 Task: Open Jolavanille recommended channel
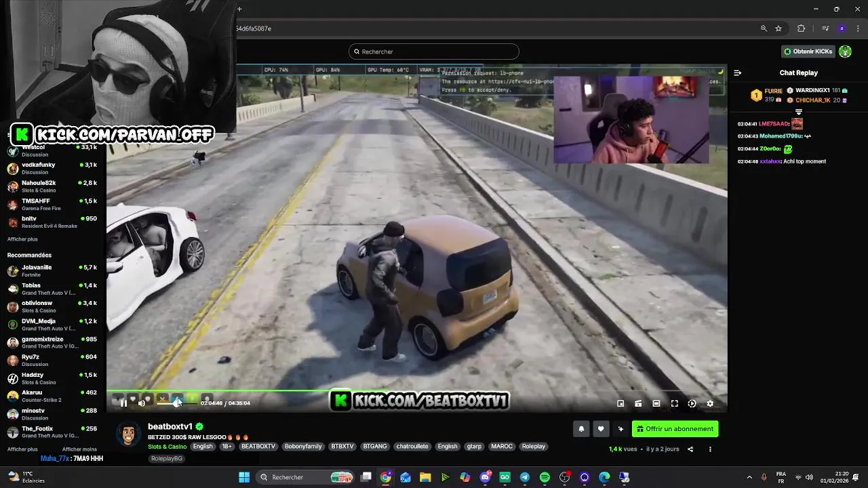[53, 270]
